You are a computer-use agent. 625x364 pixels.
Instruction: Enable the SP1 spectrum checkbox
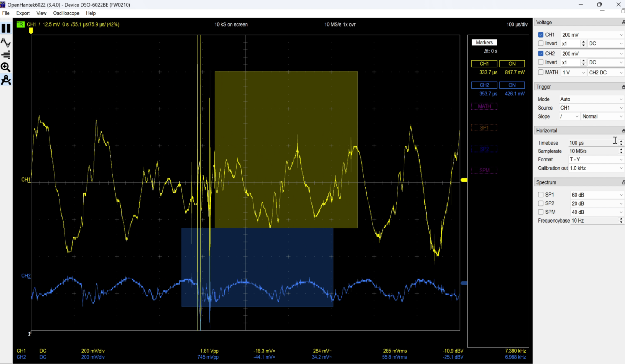tap(540, 195)
